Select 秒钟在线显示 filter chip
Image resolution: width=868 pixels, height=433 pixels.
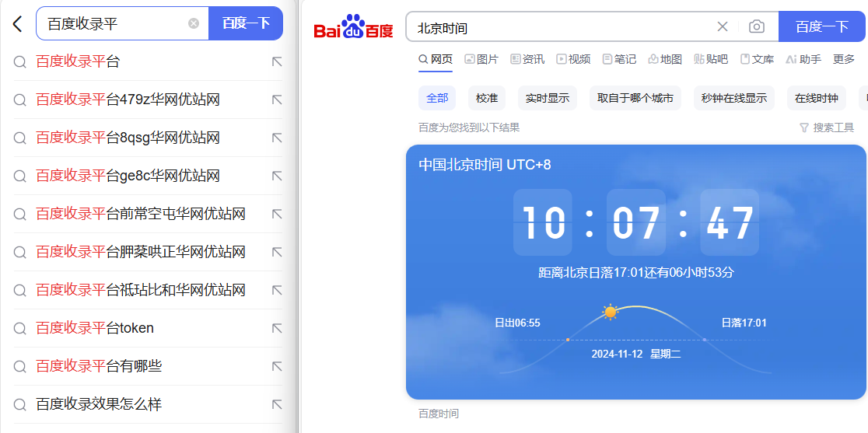[734, 99]
